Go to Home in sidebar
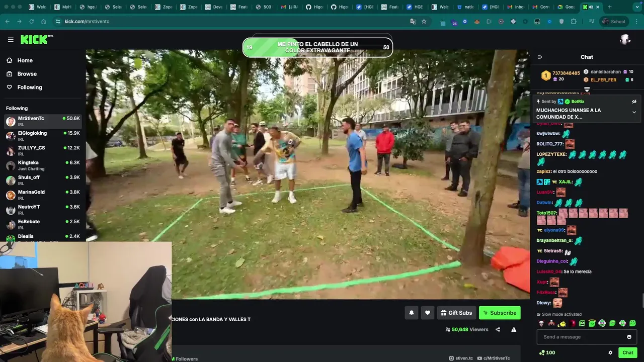644x362 pixels. pyautogui.click(x=19, y=60)
